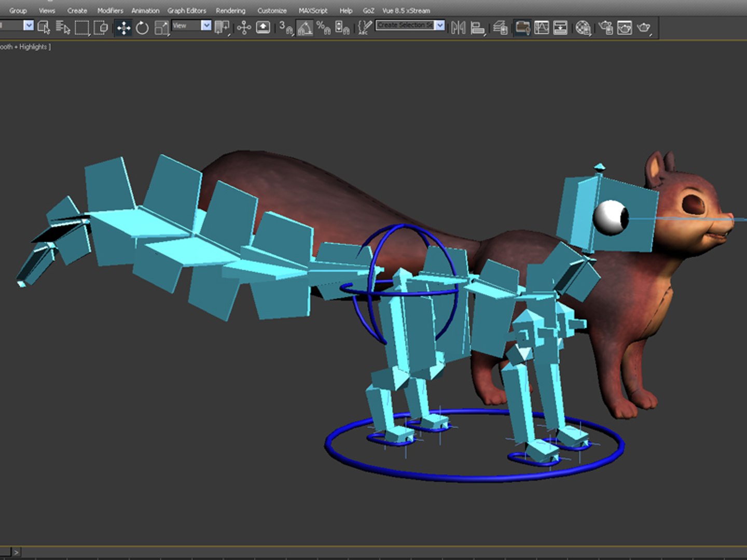The height and width of the screenshot is (560, 747).
Task: Enable the Percent Snap toggle
Action: coord(323,27)
